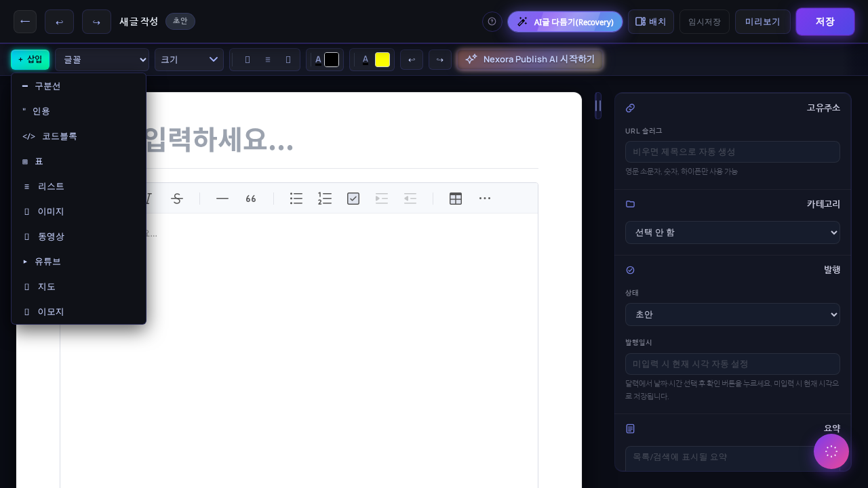The height and width of the screenshot is (488, 868).
Task: Insert 표 table from the menu
Action: click(79, 161)
